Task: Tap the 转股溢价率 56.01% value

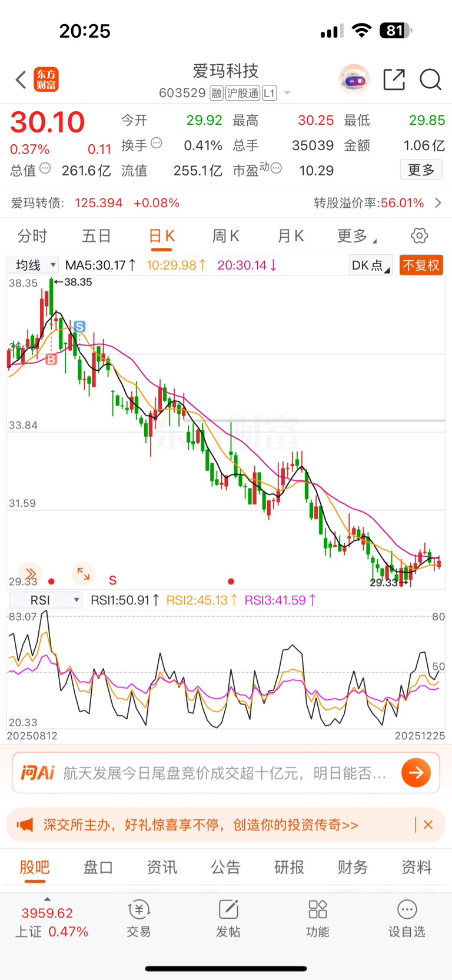Action: pos(402,203)
